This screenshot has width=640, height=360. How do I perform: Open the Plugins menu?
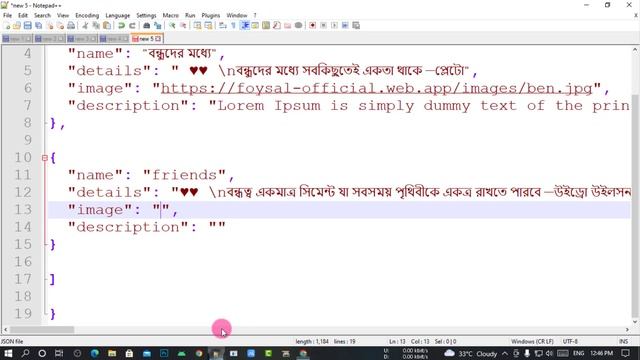click(x=211, y=16)
